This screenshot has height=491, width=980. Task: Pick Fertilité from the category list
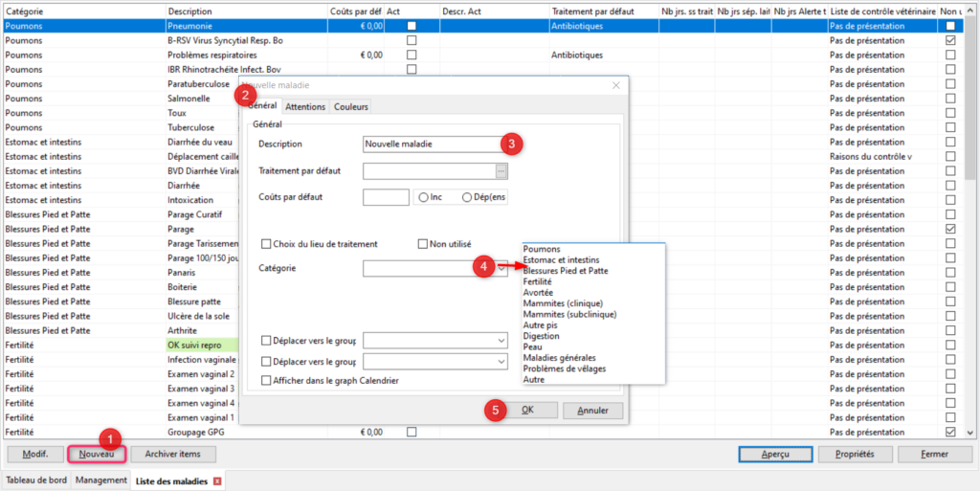click(x=537, y=282)
